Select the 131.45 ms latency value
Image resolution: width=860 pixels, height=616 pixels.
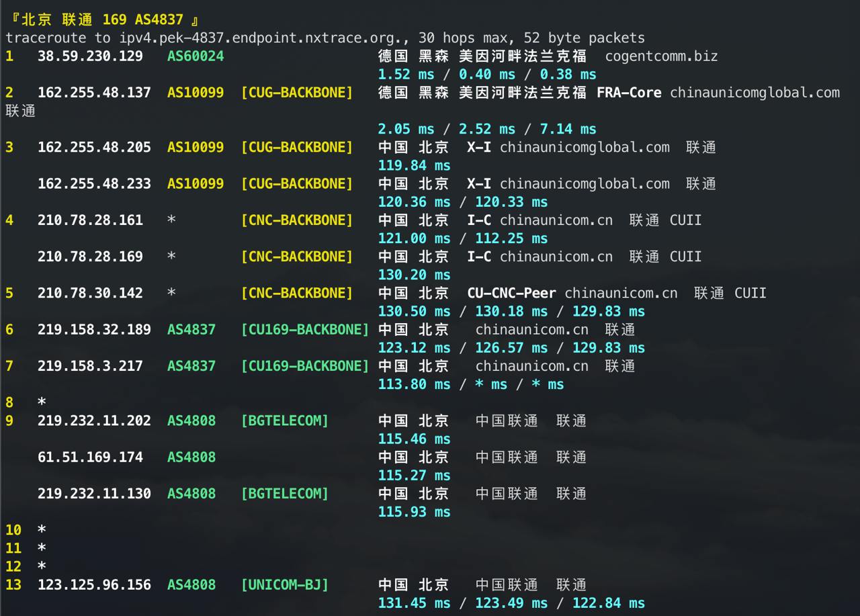point(413,603)
